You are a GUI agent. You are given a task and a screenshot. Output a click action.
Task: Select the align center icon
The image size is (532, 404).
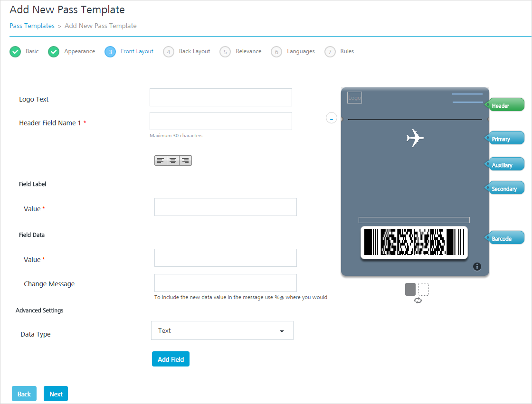tap(173, 160)
